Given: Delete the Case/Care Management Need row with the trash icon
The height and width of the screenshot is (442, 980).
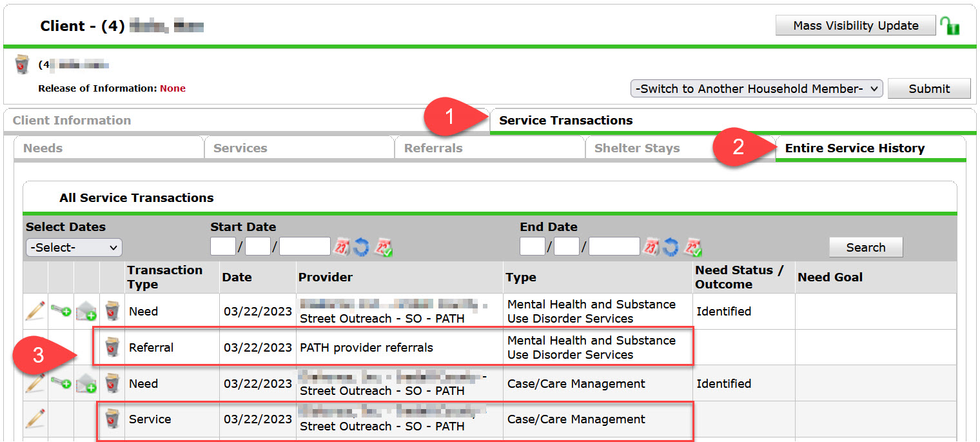Looking at the screenshot, I should tap(113, 383).
